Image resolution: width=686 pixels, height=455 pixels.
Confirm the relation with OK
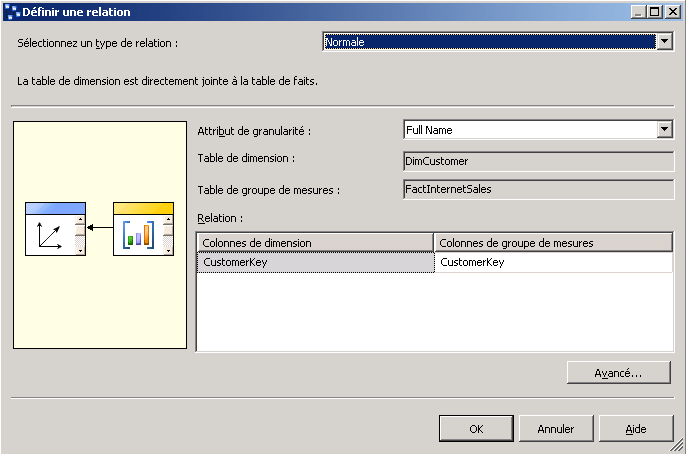click(x=476, y=429)
